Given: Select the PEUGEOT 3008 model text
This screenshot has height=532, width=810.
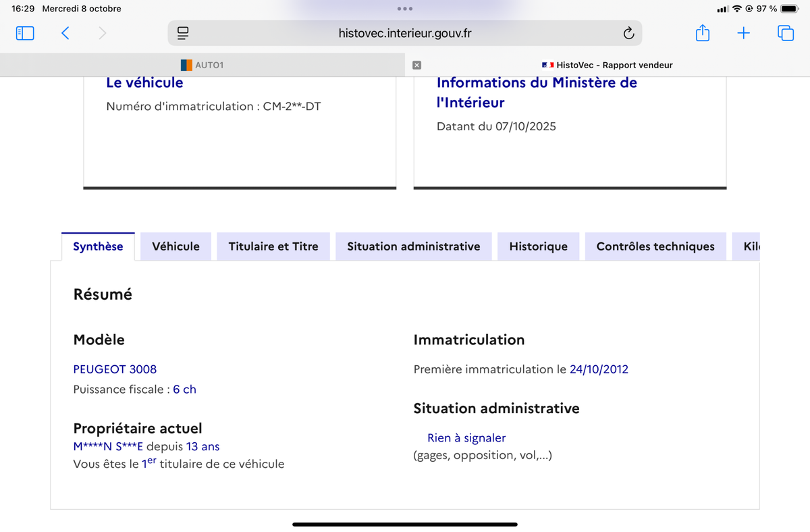Looking at the screenshot, I should [115, 369].
